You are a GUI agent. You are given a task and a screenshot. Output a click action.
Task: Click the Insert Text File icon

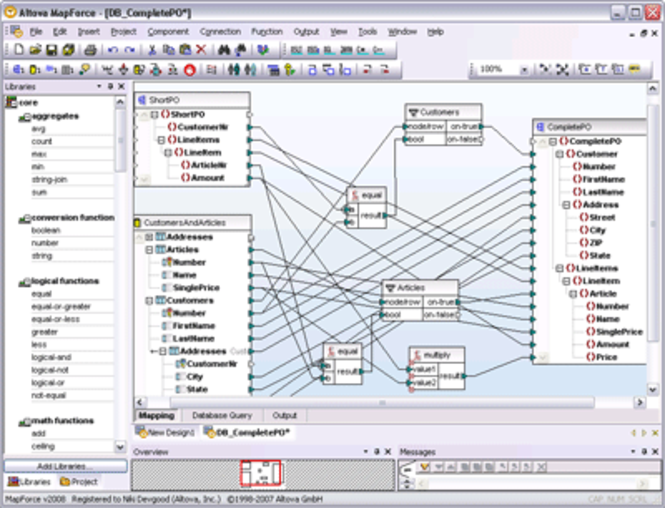pos(67,70)
